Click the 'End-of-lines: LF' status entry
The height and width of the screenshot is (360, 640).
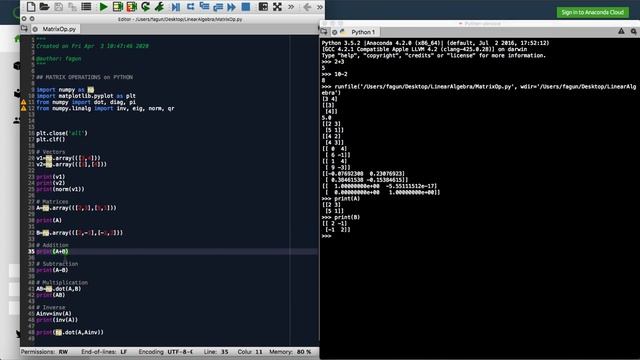click(x=104, y=352)
